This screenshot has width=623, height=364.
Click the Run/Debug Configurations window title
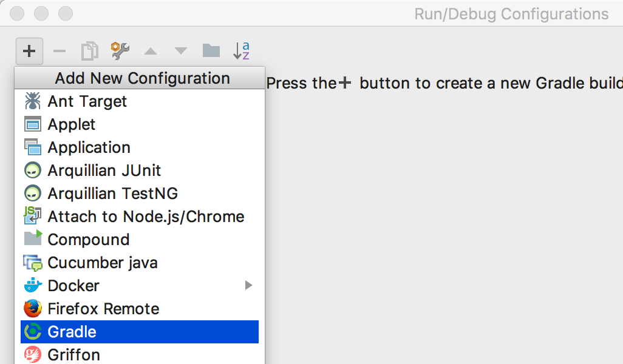511,14
